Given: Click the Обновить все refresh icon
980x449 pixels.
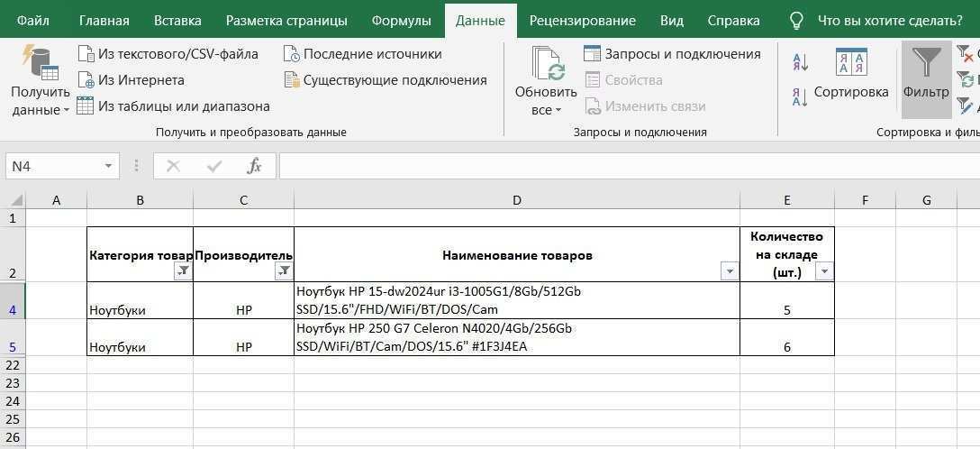Looking at the screenshot, I should 549,62.
